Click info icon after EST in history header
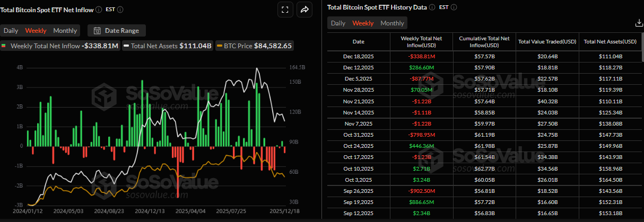This screenshot has height=222, width=644. (454, 7)
